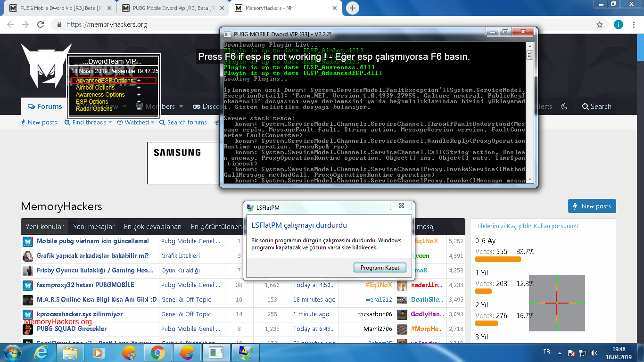
Task: Click the Chrome address bar URL
Action: 107,25
